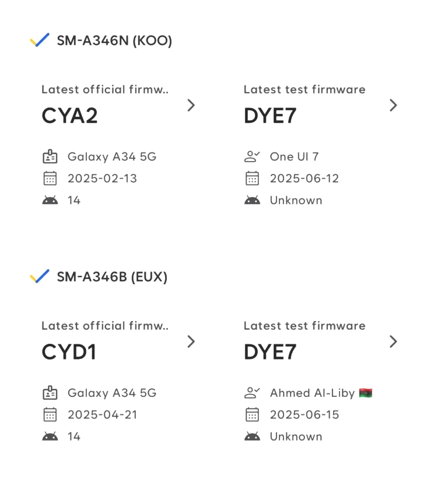
Task: Open the SM-A346N (KOO) device heading
Action: (114, 40)
